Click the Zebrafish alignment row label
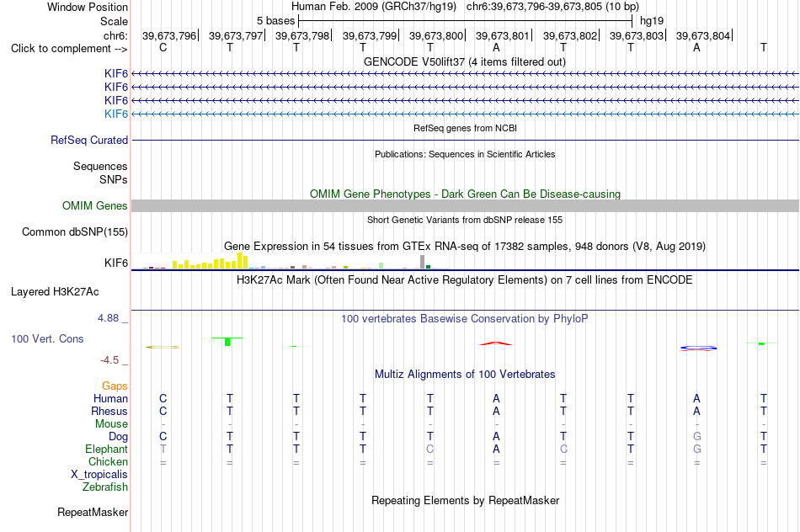The height and width of the screenshot is (532, 800). (105, 487)
